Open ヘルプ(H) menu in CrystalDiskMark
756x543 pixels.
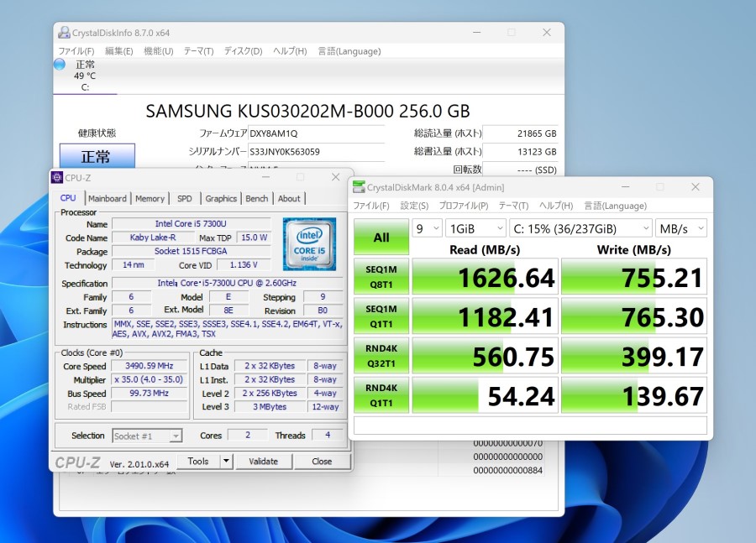(556, 206)
